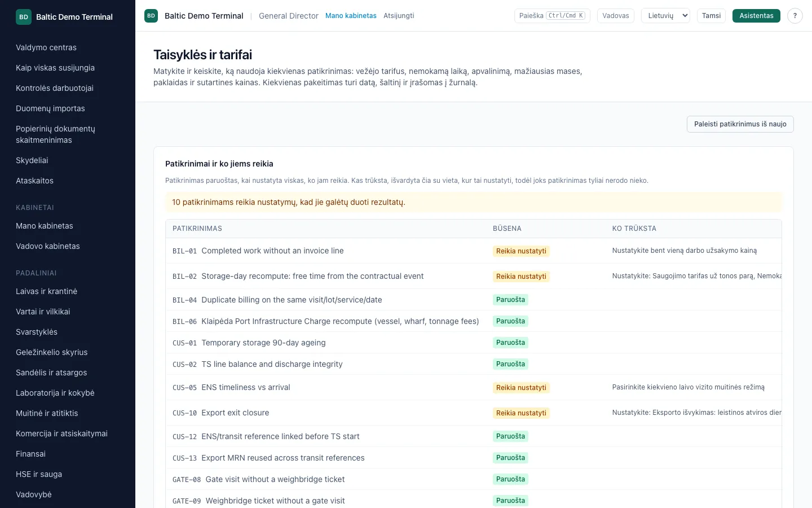Viewport: 812px width, 508px height.
Task: Click BIL-04 Duplicate billing row
Action: pos(474,300)
